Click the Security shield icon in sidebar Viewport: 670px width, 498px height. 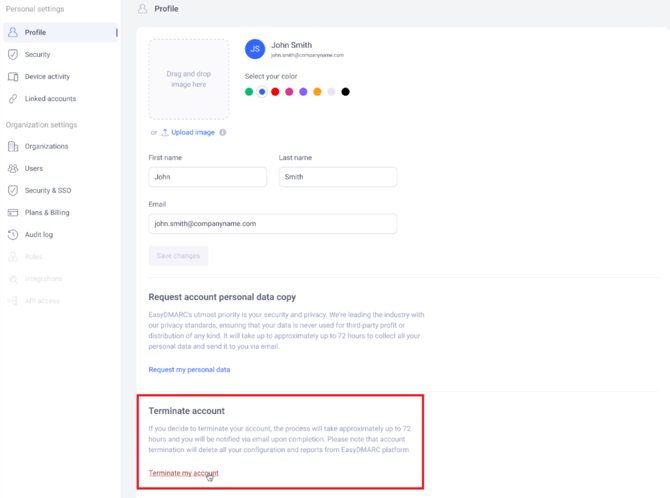tap(13, 54)
